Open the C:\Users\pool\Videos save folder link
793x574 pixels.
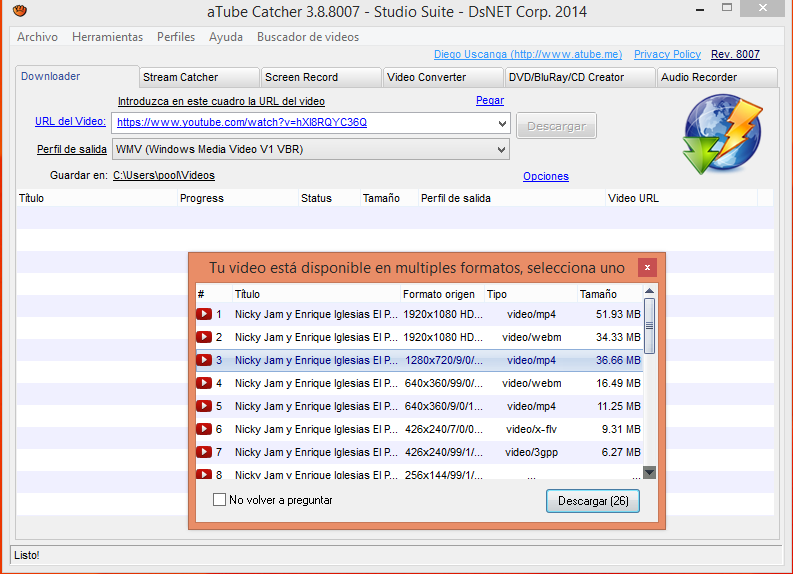[164, 175]
